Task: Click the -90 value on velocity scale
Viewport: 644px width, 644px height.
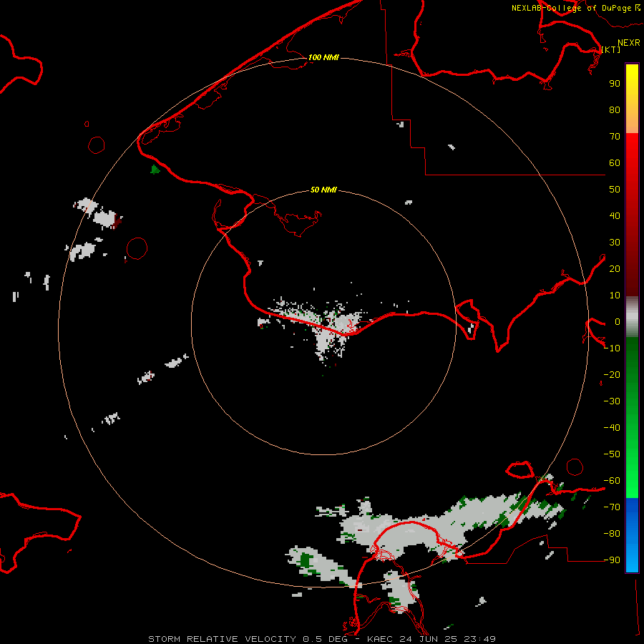Action: click(612, 560)
